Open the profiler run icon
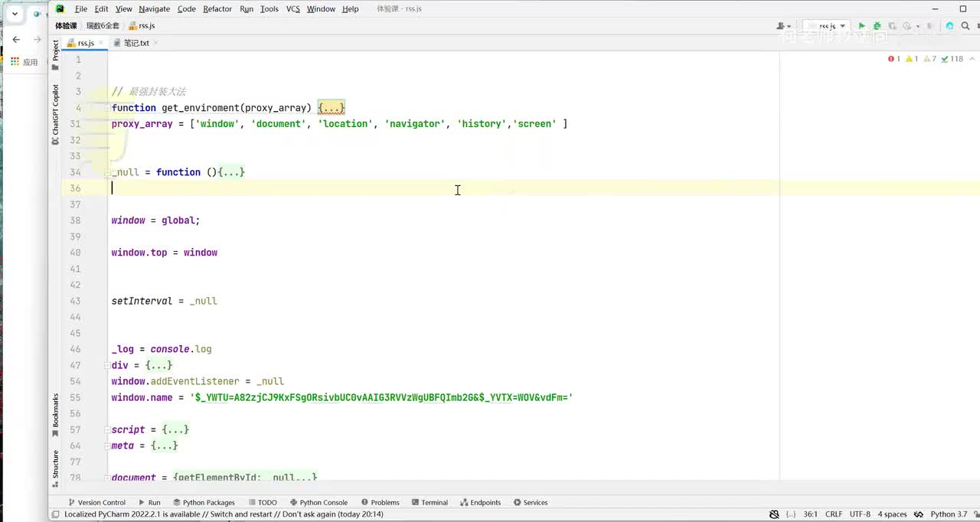 (906, 26)
